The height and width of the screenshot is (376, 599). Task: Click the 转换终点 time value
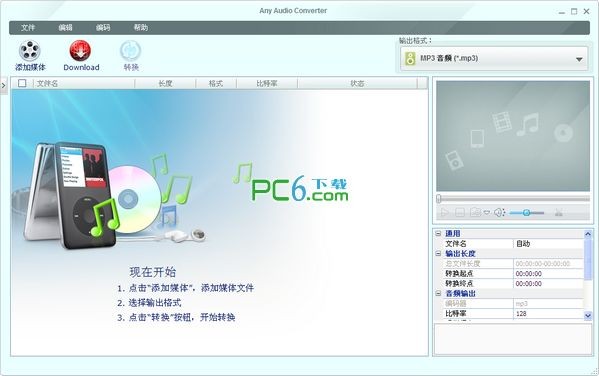coord(548,284)
